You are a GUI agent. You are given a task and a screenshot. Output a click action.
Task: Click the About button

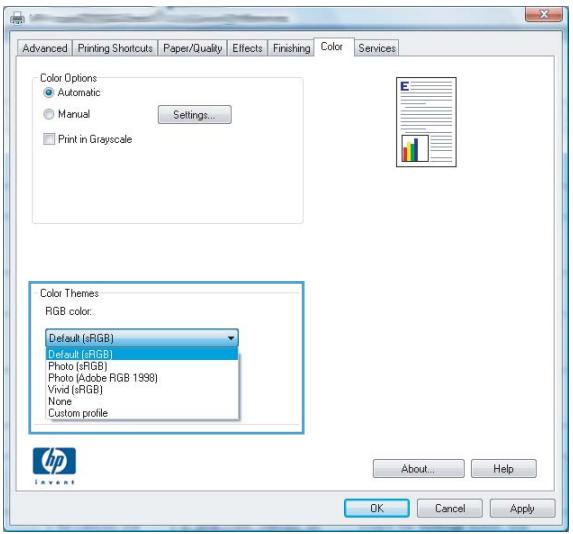[418, 469]
